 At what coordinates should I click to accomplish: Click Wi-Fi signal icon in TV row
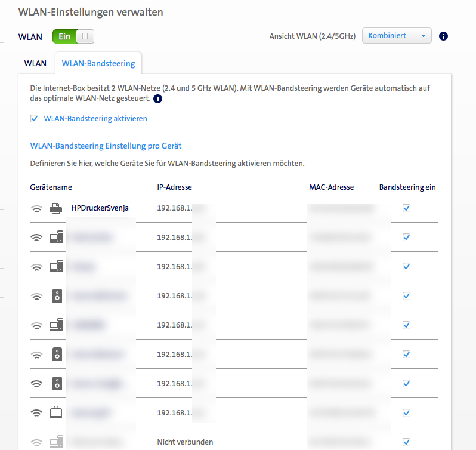36,413
